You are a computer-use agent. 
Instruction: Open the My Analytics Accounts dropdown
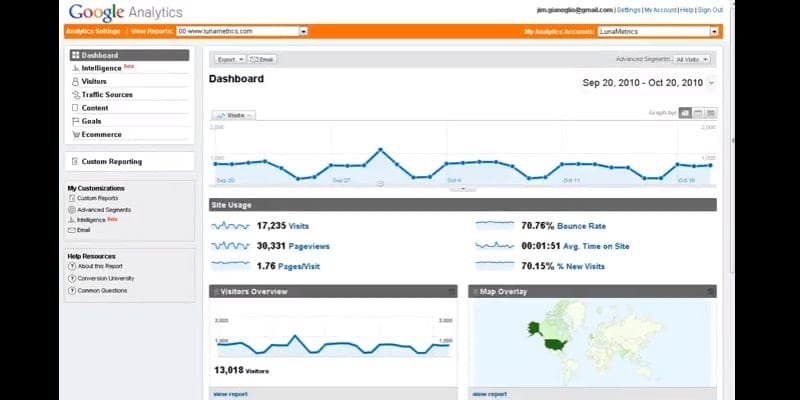[x=658, y=32]
